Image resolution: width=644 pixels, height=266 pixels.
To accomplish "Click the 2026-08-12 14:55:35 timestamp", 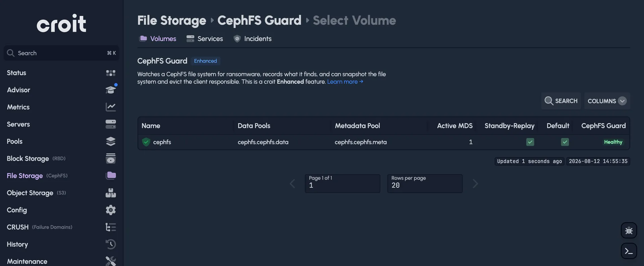I will pos(598,161).
